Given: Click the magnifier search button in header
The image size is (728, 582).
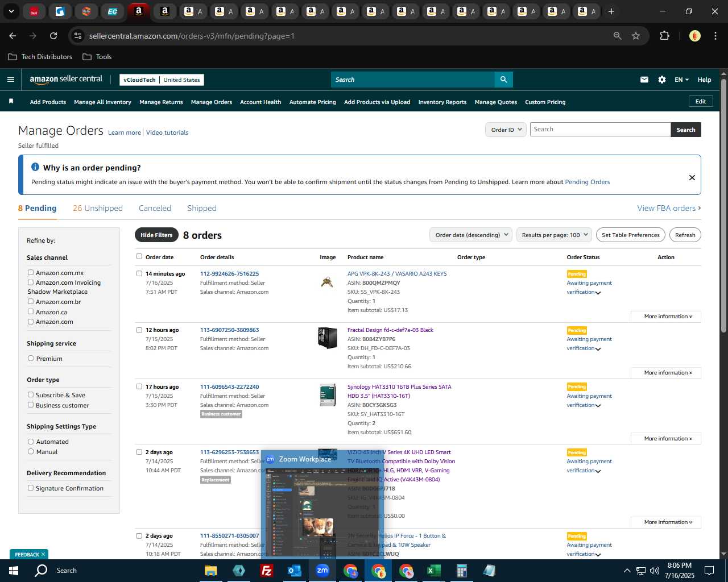Looking at the screenshot, I should point(503,80).
